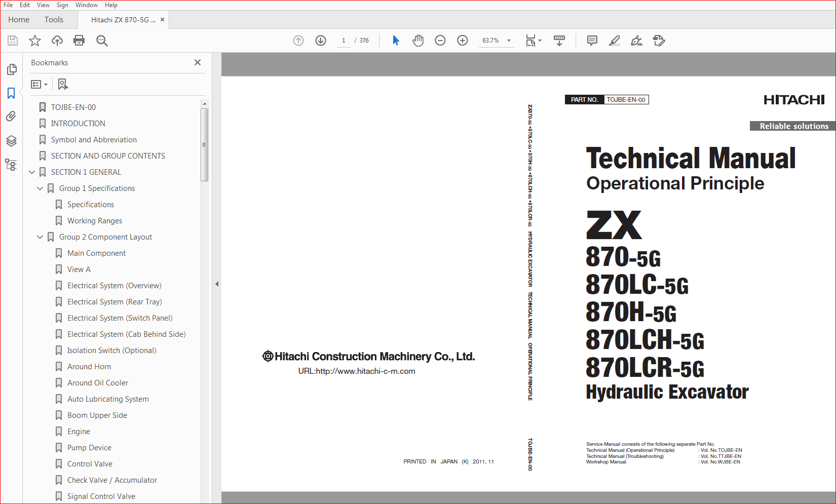Click the Stamp/share file icon
This screenshot has height=504, width=836.
(x=659, y=41)
